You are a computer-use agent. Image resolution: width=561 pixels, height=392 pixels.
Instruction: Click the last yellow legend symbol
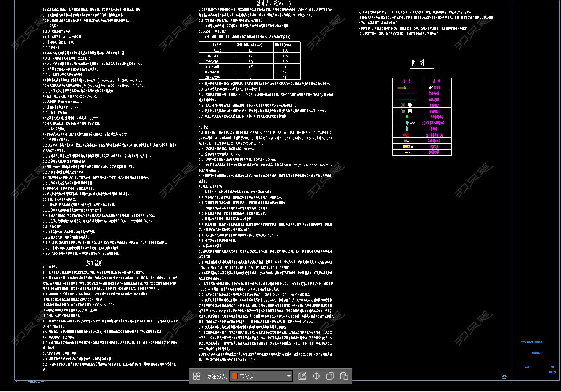[x=407, y=153]
